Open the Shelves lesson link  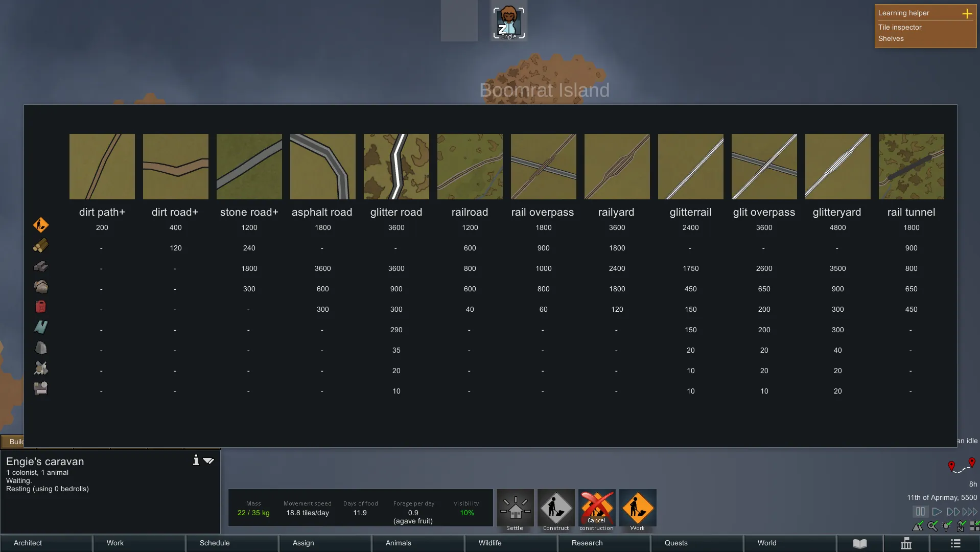(x=891, y=38)
